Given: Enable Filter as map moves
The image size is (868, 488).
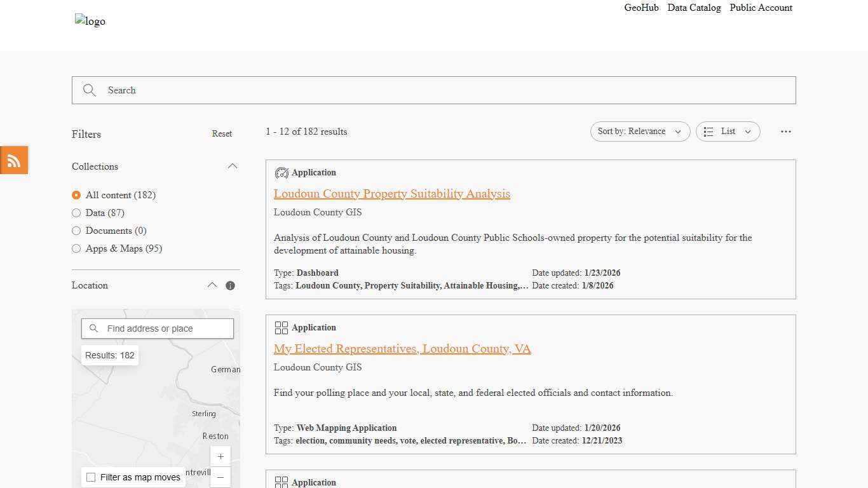Looking at the screenshot, I should coord(91,477).
